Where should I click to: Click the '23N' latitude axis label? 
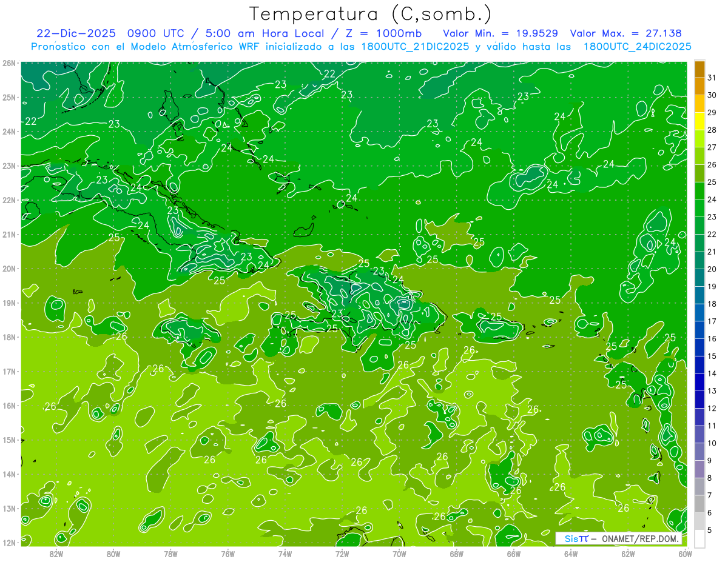click(x=9, y=166)
